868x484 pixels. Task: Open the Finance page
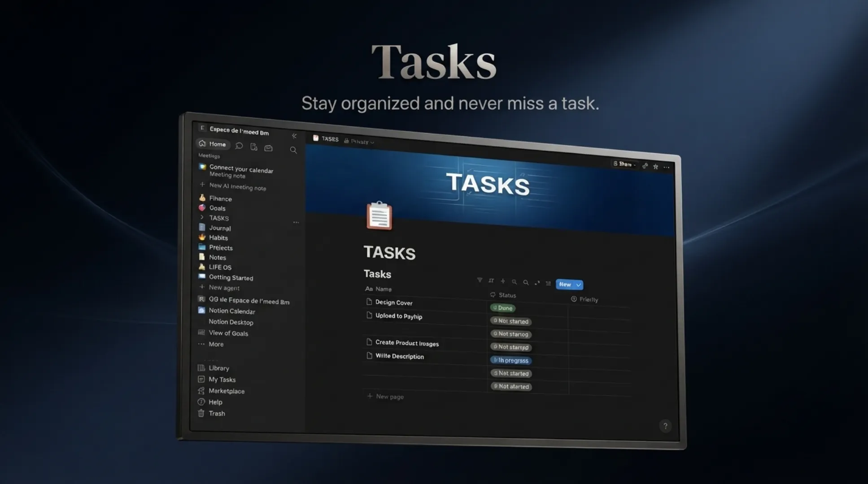pos(220,199)
